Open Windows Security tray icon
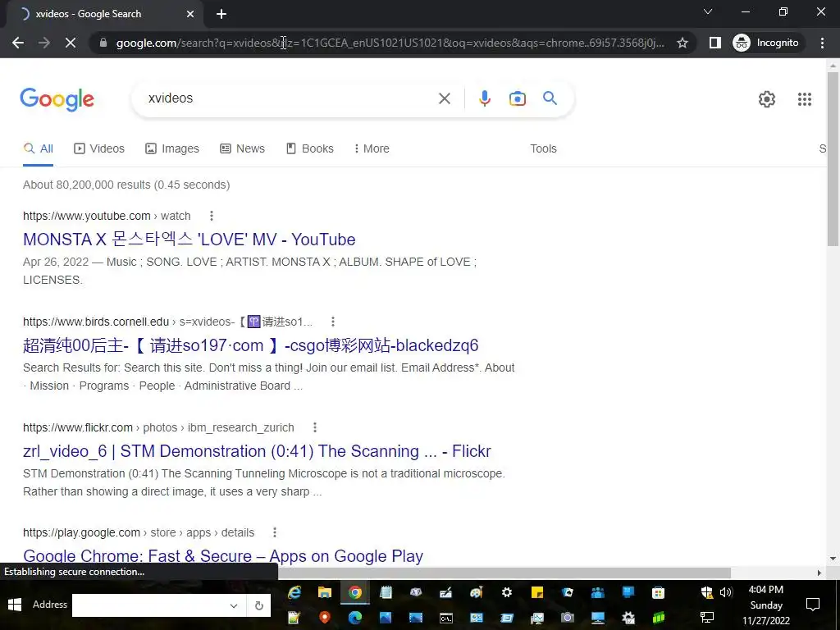Viewport: 840px width, 630px height. 707,592
